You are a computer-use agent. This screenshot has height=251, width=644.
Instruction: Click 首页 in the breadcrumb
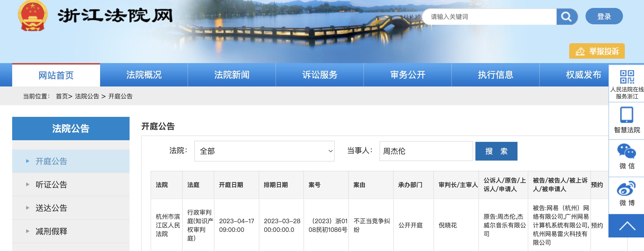click(62, 96)
